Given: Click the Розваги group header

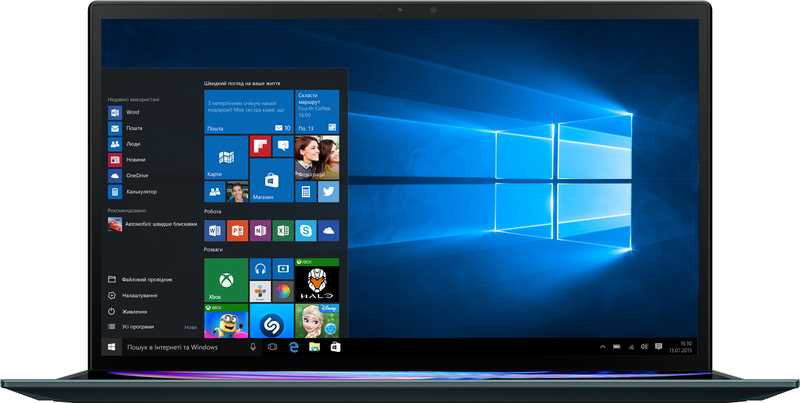Looking at the screenshot, I should coord(213,250).
